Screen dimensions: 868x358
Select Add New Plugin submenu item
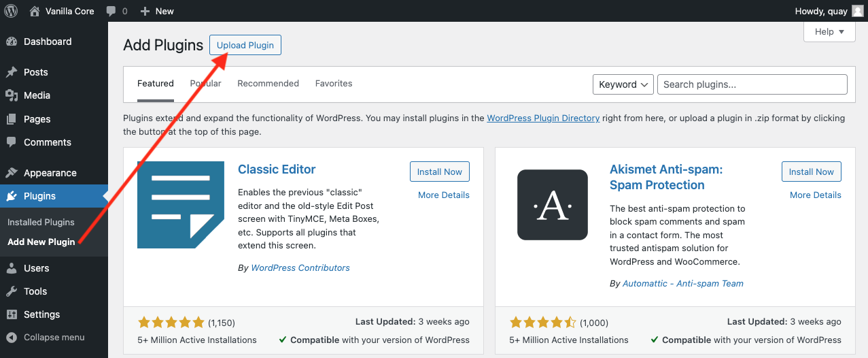click(x=41, y=242)
